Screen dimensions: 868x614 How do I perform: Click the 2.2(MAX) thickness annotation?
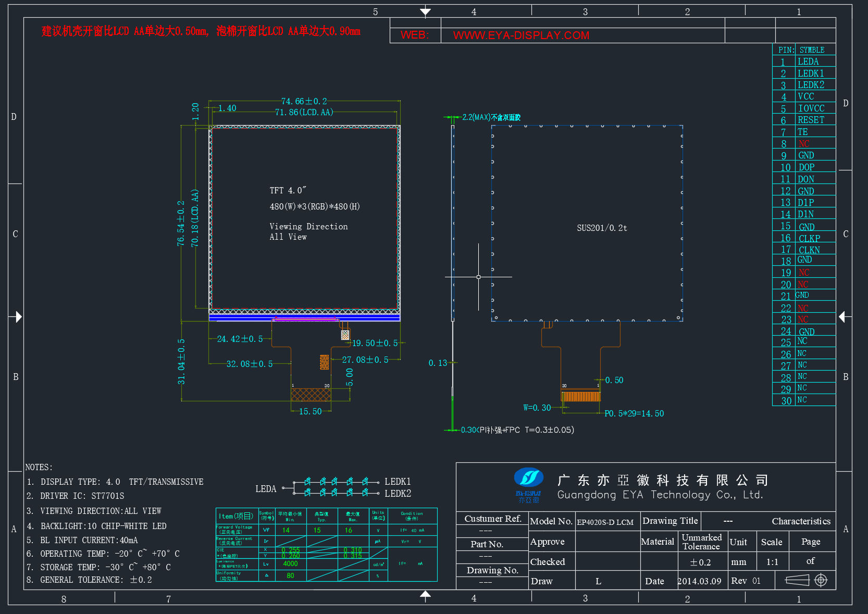coord(491,117)
